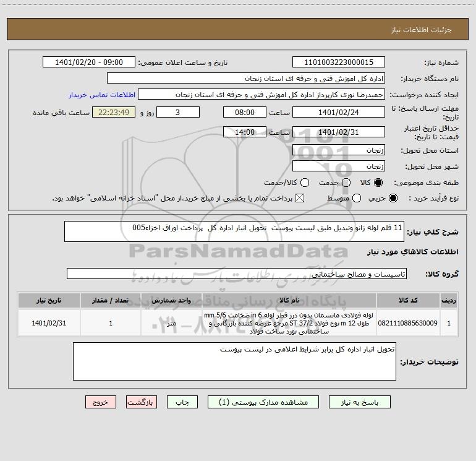The image size is (476, 461).
Task: Click the 'اطلاعات کالاهای مورد نیاز' section heading
Action: point(412,252)
